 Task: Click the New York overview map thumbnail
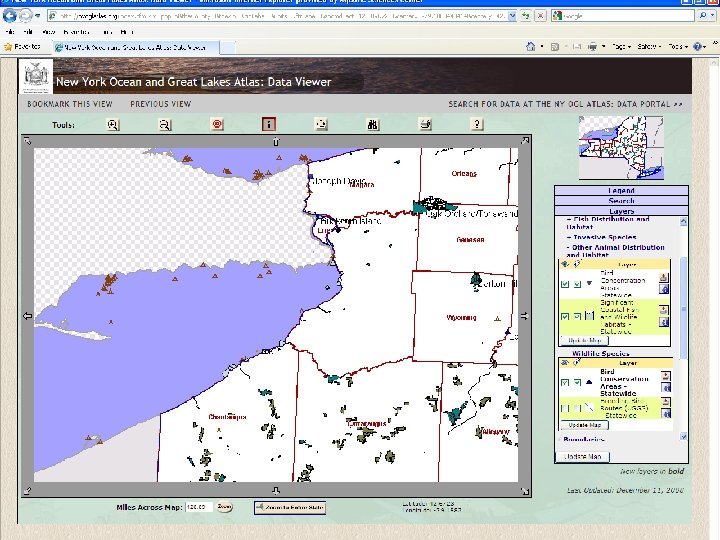tap(621, 147)
